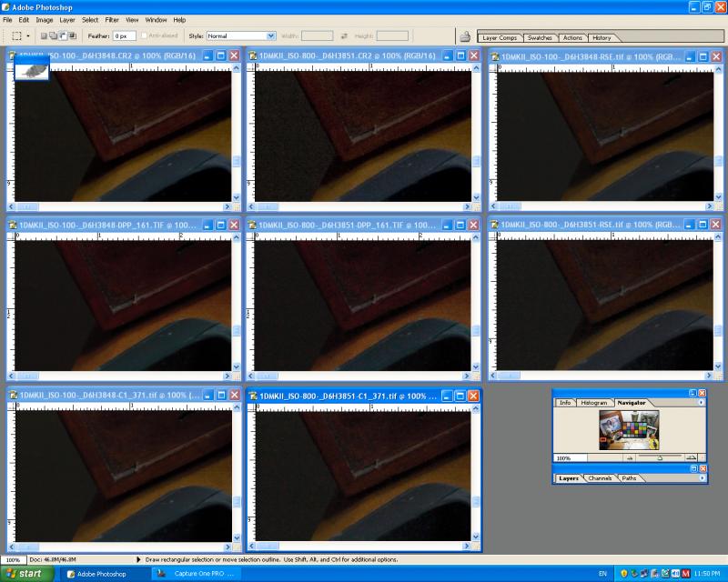Viewport: 728px width, 582px height.
Task: Switch to the Info tab
Action: coord(565,402)
